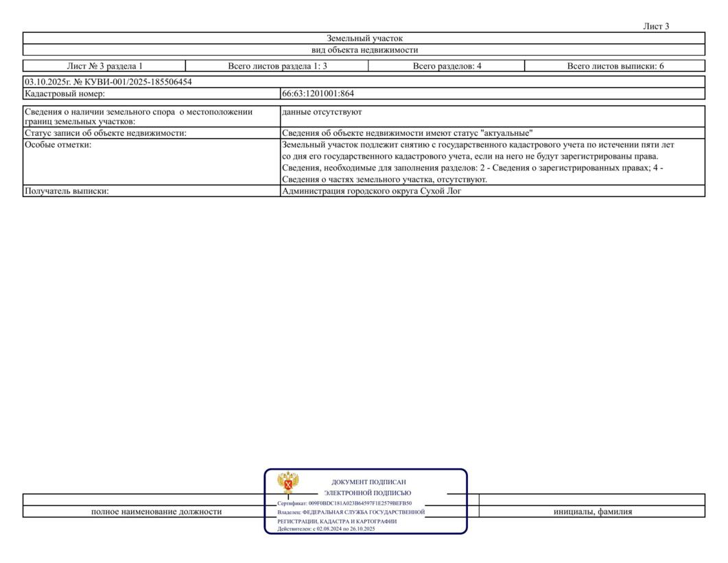Click the 'Лист № 3 раздела 1' cell
The height and width of the screenshot is (563, 728).
click(x=104, y=67)
